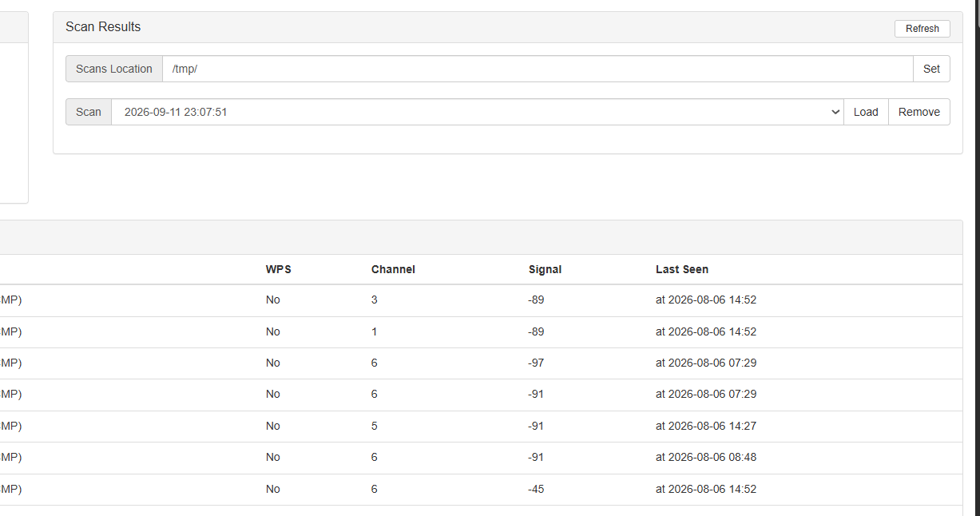Click signal -89 in the channel 3 row
980x516 pixels.
536,300
